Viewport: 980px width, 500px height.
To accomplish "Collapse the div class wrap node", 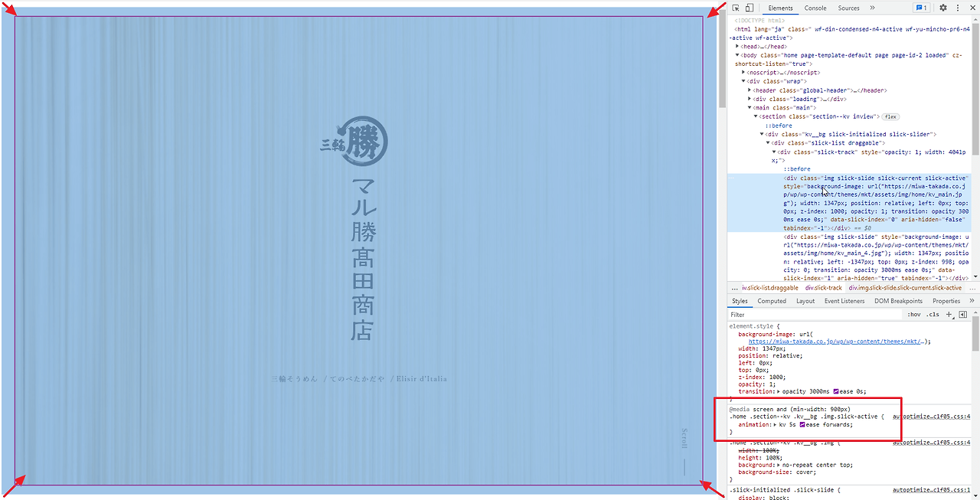I will click(744, 81).
